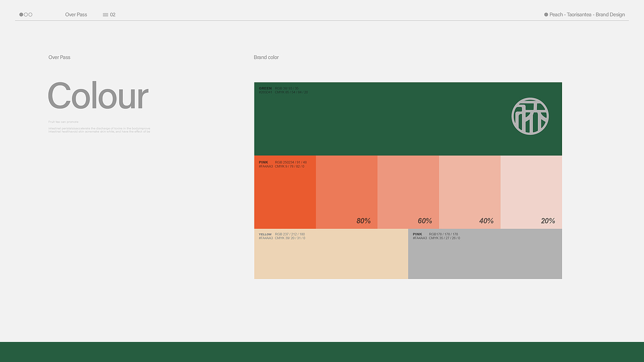644x362 pixels.
Task: Pick the solid orange swatch labeled PINK
Action: tap(285, 192)
